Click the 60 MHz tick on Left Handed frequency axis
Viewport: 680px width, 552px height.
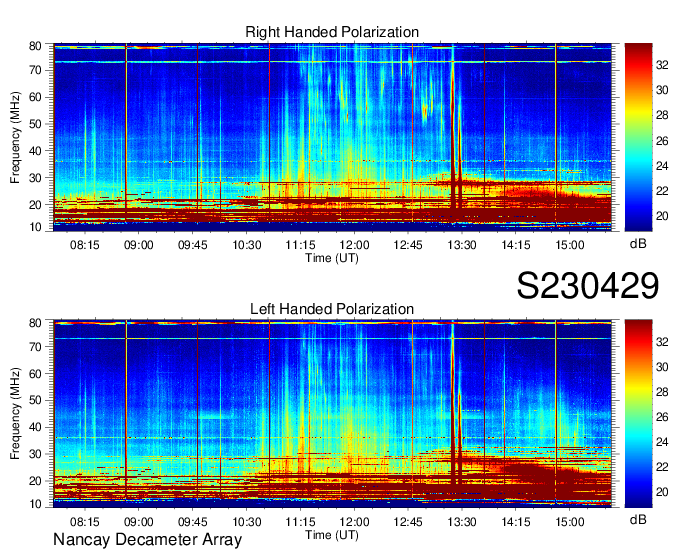click(x=35, y=373)
